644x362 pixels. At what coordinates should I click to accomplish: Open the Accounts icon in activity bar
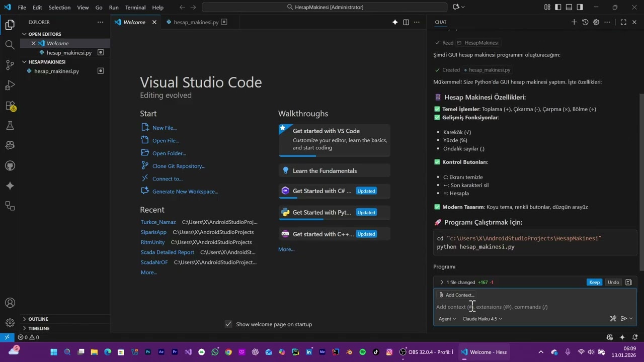10,303
